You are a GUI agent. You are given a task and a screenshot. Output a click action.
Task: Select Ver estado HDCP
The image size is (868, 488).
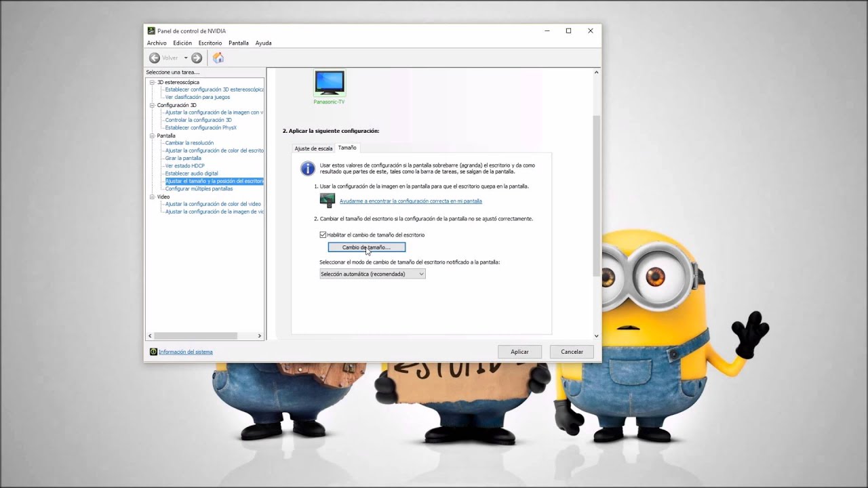(184, 166)
